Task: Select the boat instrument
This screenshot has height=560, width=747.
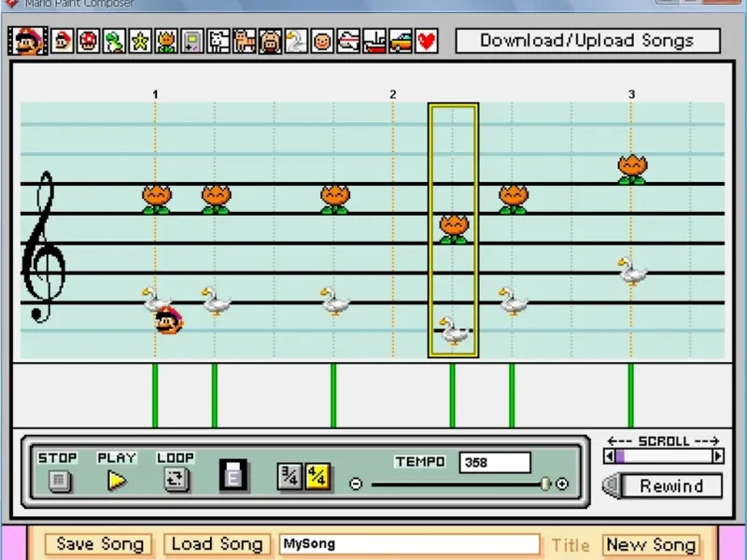Action: (374, 41)
